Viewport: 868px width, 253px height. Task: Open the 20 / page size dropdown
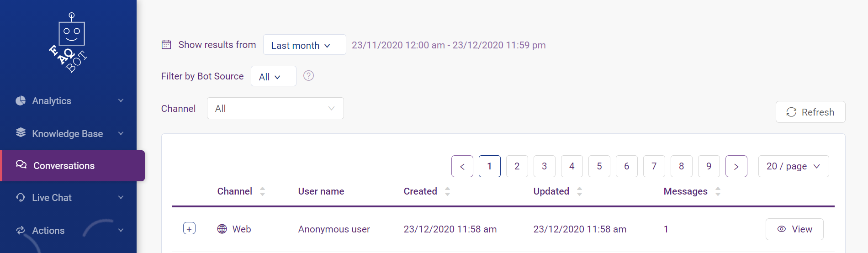[x=794, y=166]
